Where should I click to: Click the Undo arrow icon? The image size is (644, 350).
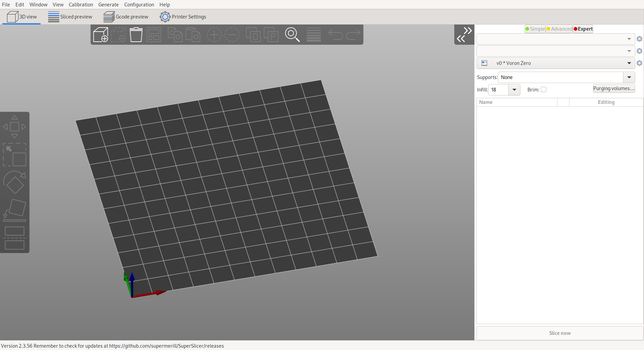click(x=335, y=35)
